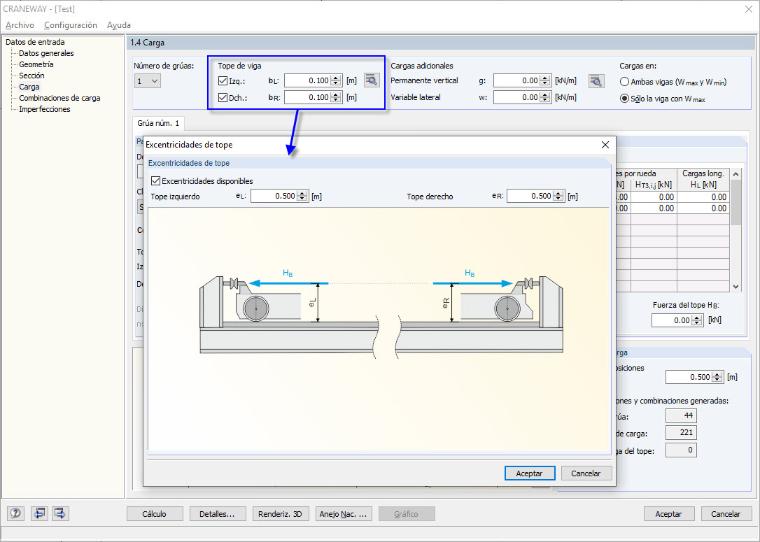
Task: Click the load table scroll up arrow
Action: point(736,174)
